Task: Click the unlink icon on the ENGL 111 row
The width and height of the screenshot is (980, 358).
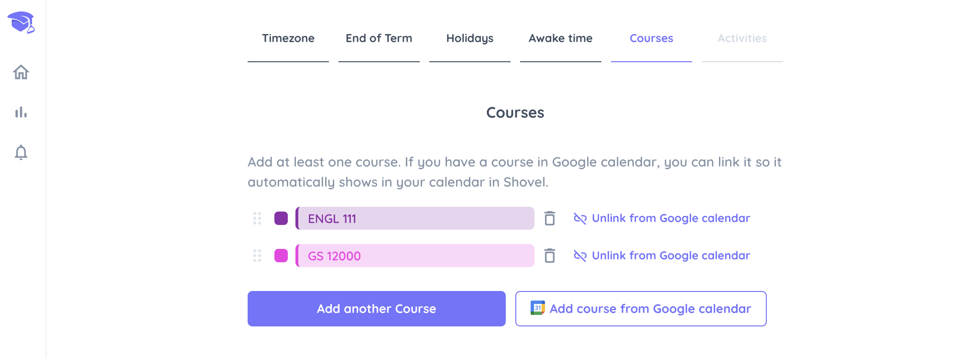Action: click(580, 218)
